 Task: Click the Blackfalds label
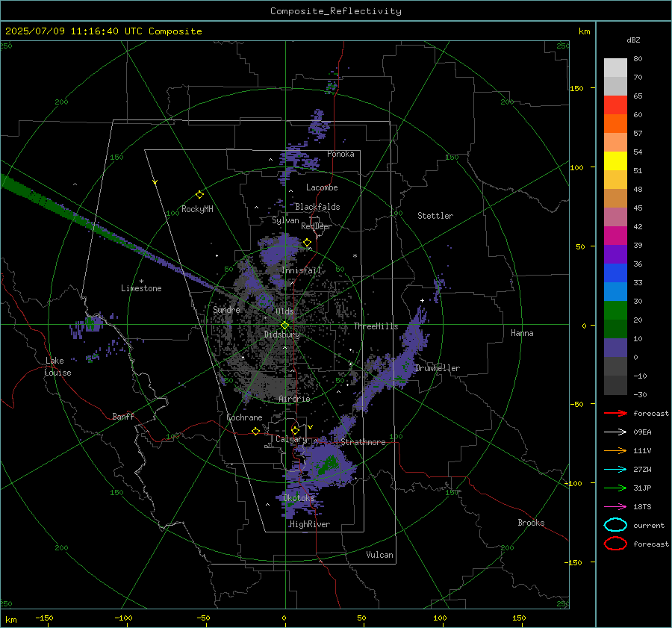tap(317, 207)
